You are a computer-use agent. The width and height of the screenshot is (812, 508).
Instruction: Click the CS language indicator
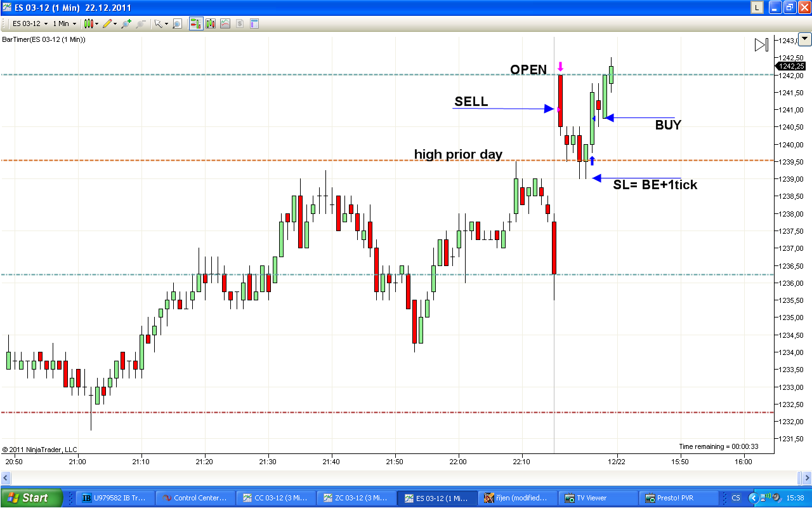[x=736, y=498]
